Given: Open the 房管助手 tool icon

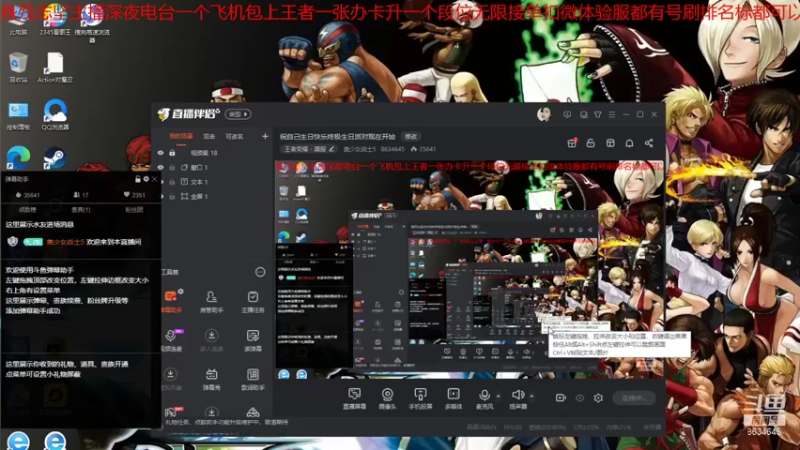Looking at the screenshot, I should tap(211, 301).
